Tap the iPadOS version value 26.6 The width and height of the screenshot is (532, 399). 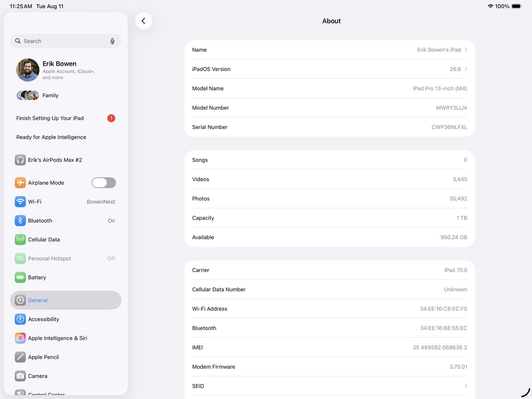pos(455,69)
